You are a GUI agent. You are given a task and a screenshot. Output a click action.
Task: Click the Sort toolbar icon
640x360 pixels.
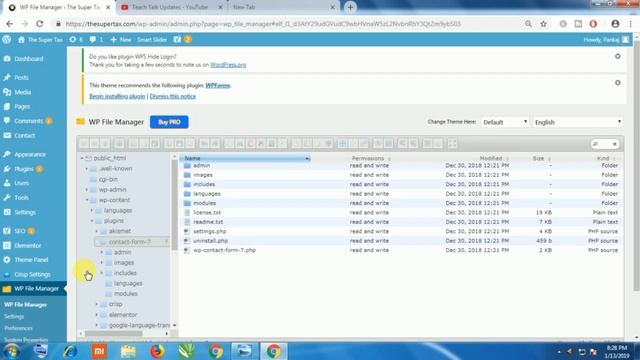(x=438, y=144)
